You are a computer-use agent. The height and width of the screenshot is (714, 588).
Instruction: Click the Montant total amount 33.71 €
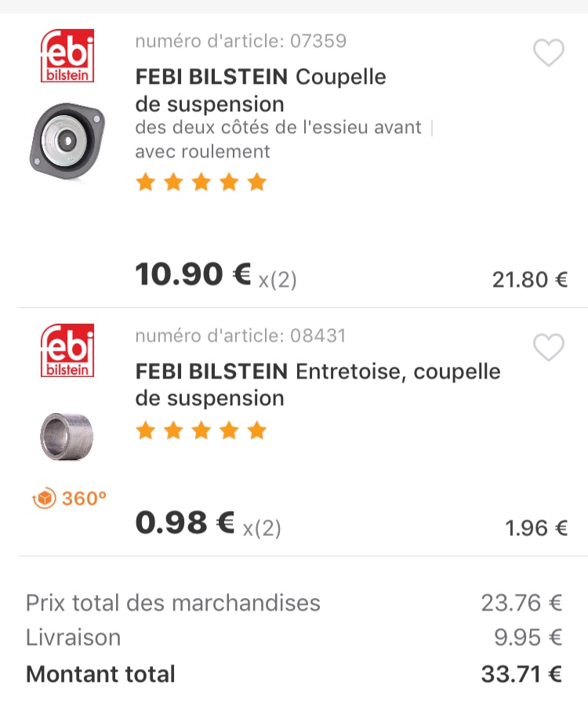pyautogui.click(x=521, y=674)
